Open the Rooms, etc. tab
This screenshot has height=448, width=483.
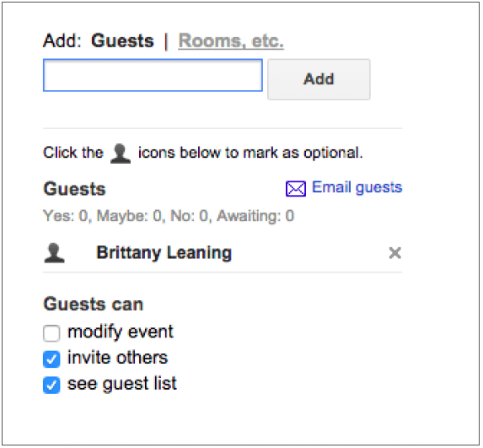[x=231, y=40]
